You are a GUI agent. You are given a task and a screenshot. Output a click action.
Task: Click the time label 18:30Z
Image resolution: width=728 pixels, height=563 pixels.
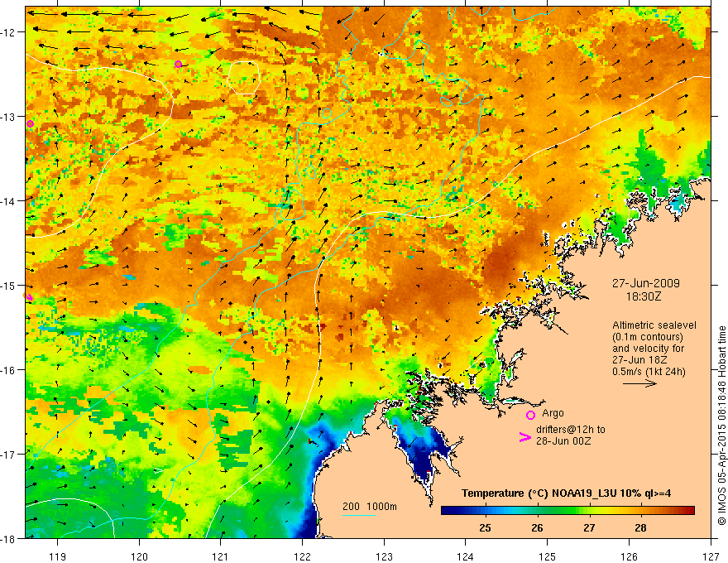(644, 296)
